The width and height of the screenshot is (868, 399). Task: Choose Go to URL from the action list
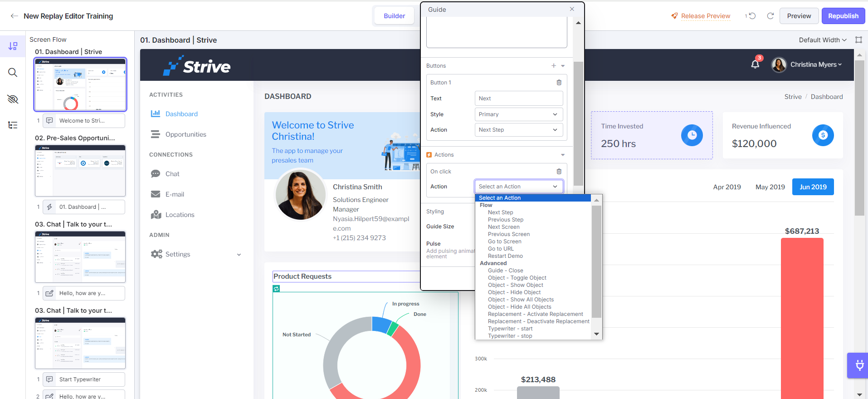pyautogui.click(x=501, y=249)
